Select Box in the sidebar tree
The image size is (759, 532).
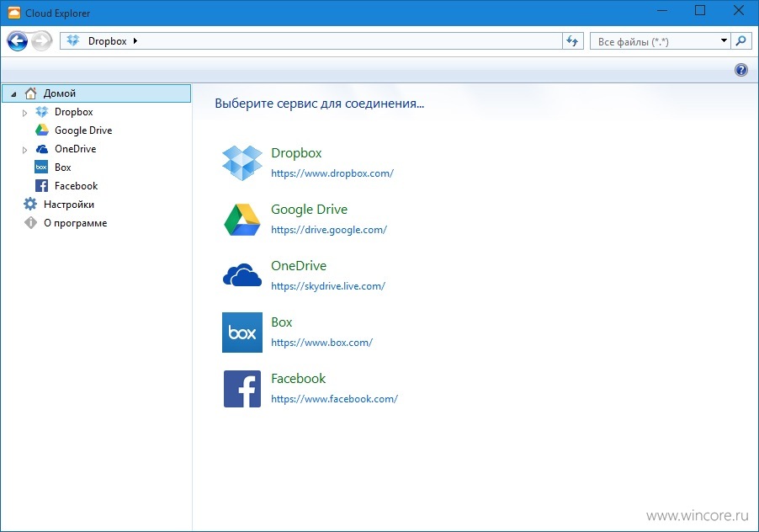point(63,167)
